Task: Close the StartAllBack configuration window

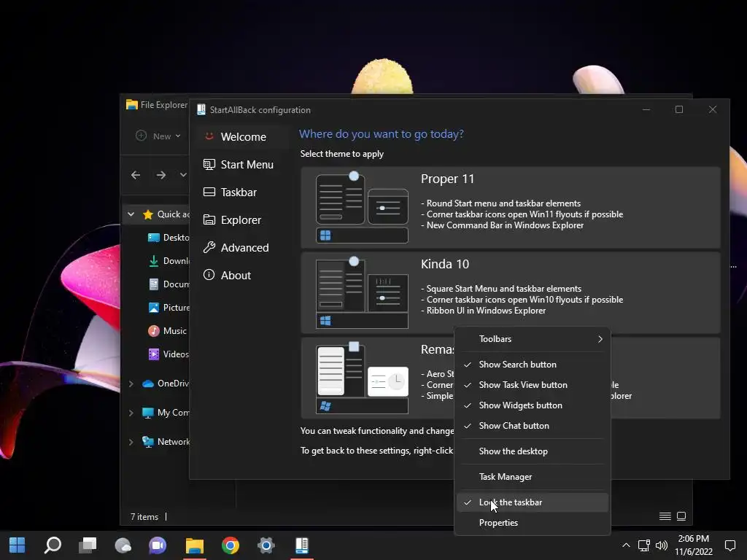Action: 713,109
